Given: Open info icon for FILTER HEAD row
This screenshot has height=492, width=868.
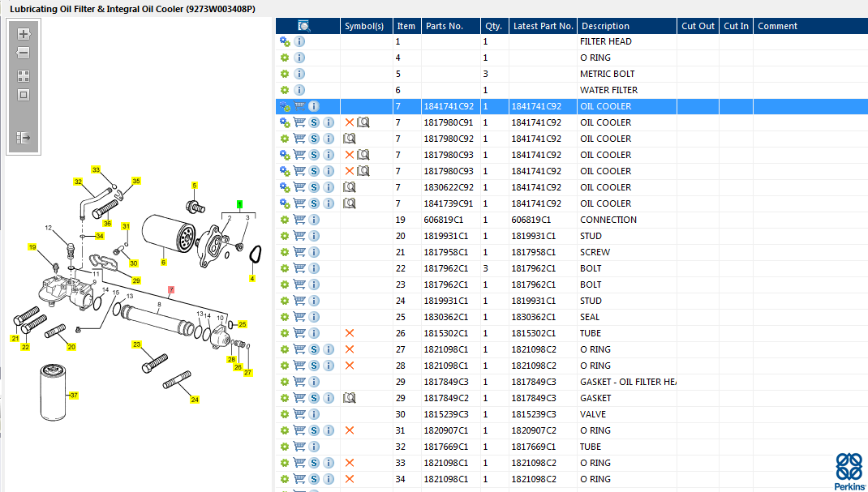Looking at the screenshot, I should coord(299,41).
